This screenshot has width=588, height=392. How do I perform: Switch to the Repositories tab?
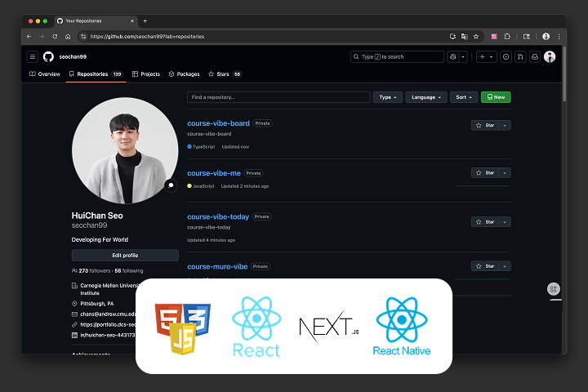click(96, 73)
